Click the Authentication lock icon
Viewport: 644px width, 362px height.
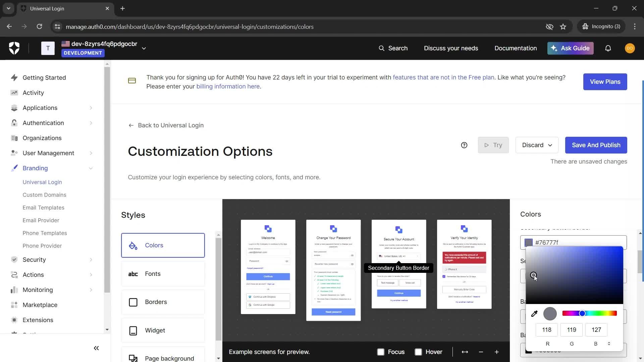[14, 123]
